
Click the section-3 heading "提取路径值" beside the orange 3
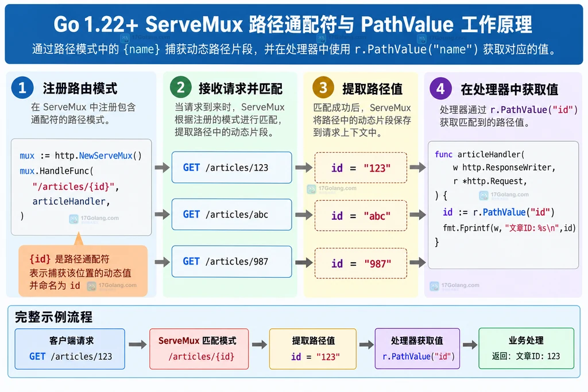point(372,89)
